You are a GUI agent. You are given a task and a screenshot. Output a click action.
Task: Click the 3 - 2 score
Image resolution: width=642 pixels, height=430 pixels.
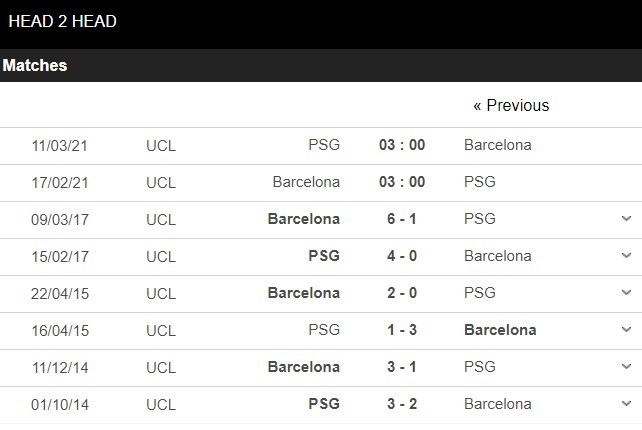402,404
